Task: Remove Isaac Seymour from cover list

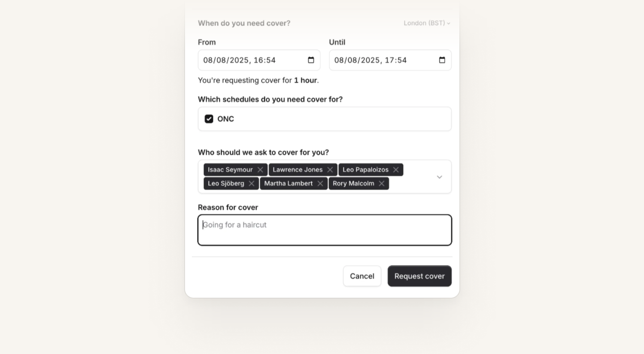Action: tap(260, 170)
